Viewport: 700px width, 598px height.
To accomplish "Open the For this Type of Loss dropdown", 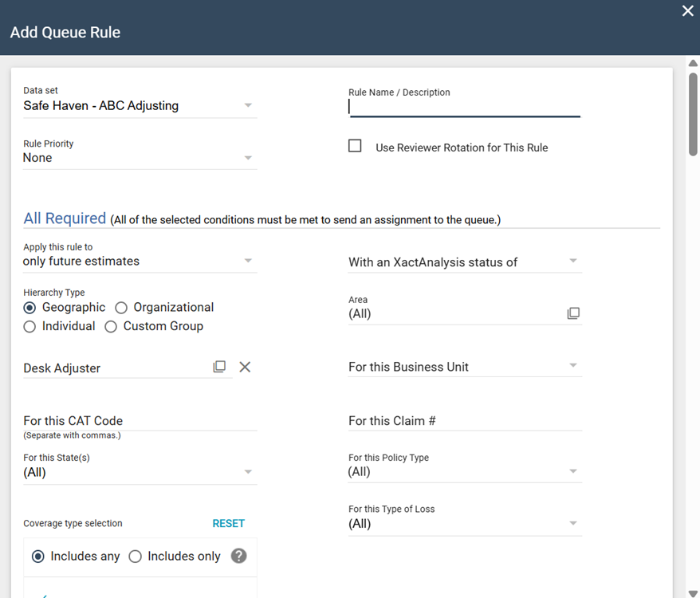I will [464, 524].
